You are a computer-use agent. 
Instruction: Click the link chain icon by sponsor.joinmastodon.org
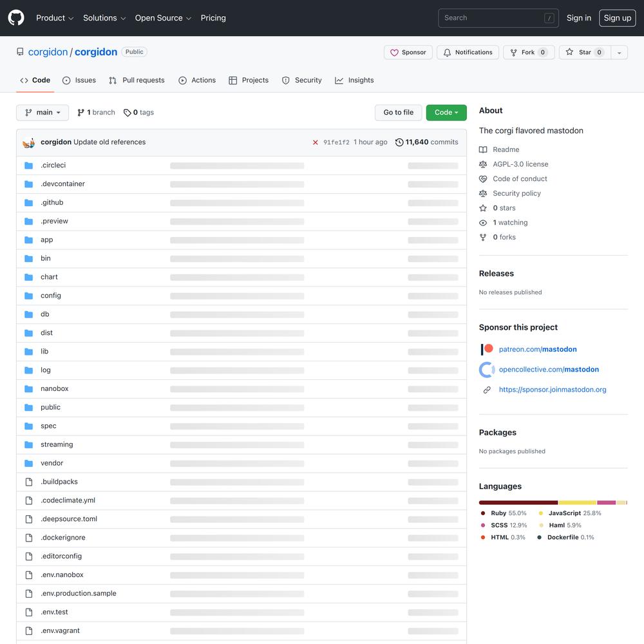click(x=487, y=390)
